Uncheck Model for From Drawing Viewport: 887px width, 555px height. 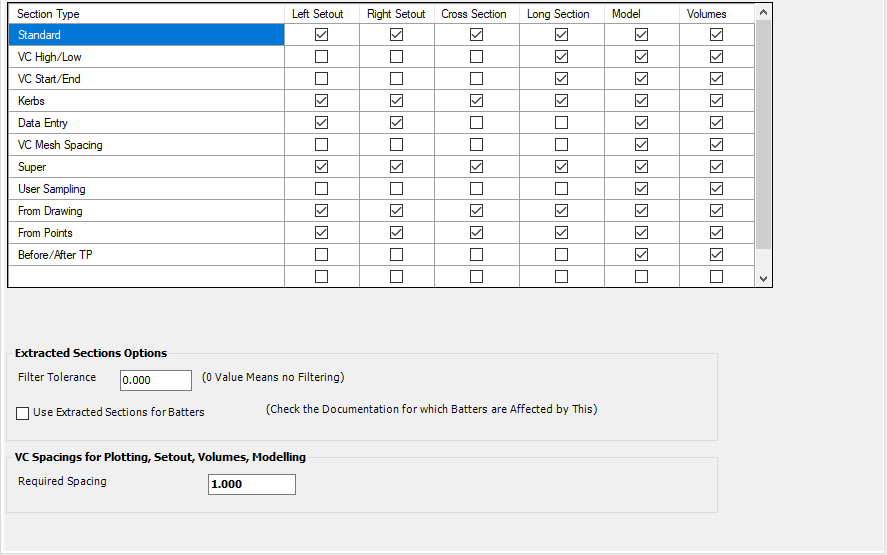click(x=641, y=211)
